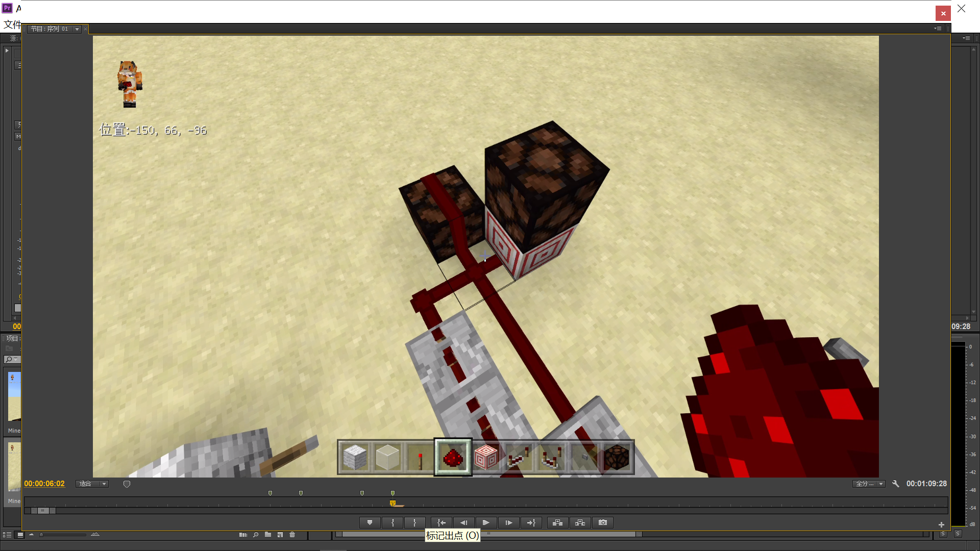Click the Lift button

coord(557,522)
